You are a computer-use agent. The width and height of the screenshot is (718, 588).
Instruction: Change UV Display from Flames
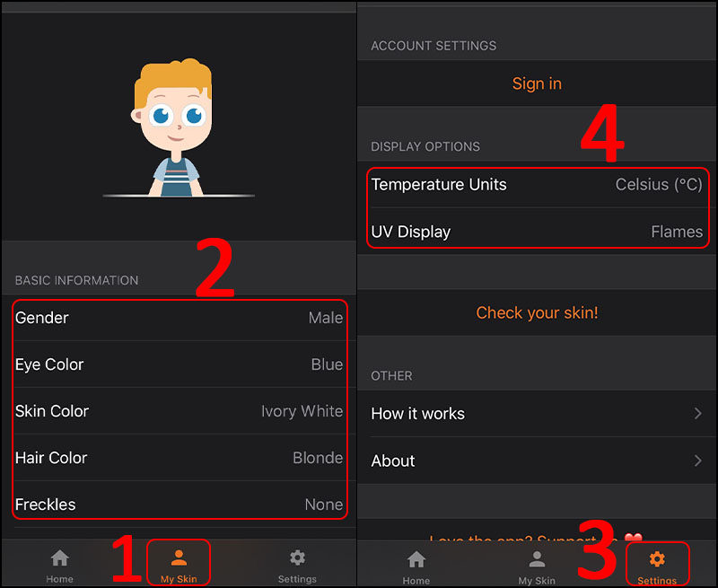tap(676, 232)
